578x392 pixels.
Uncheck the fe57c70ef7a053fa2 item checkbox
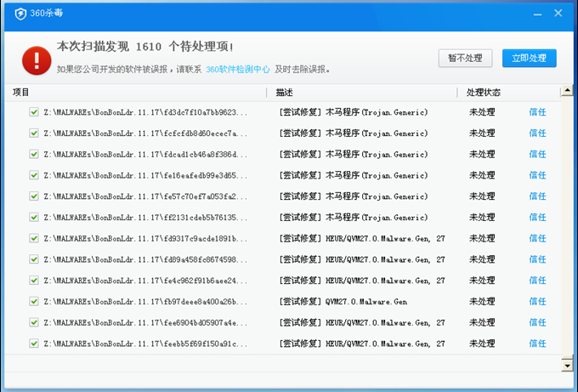point(34,196)
